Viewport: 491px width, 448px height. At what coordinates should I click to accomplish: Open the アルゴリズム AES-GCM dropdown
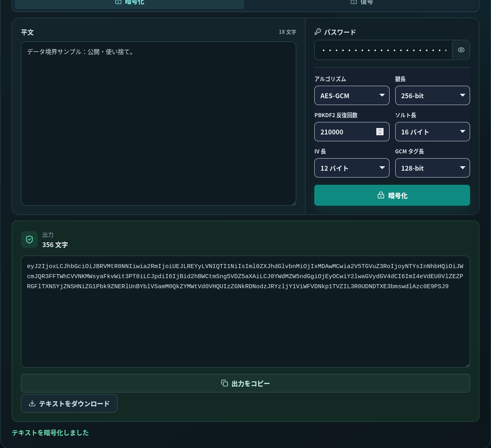[352, 95]
